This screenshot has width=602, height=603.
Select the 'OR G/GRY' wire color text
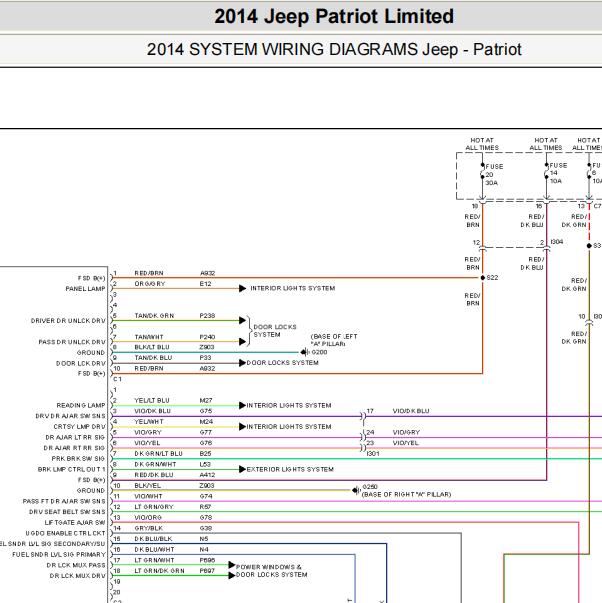[x=150, y=284]
